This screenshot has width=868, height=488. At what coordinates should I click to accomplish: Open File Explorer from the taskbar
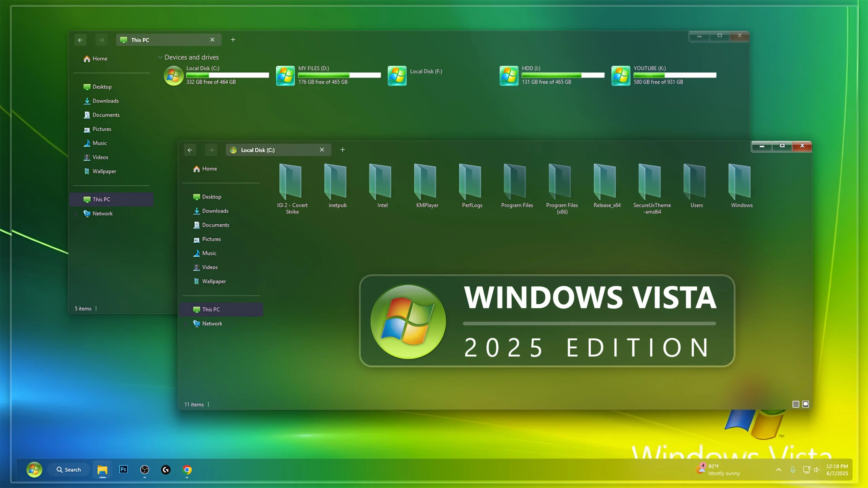tap(102, 470)
